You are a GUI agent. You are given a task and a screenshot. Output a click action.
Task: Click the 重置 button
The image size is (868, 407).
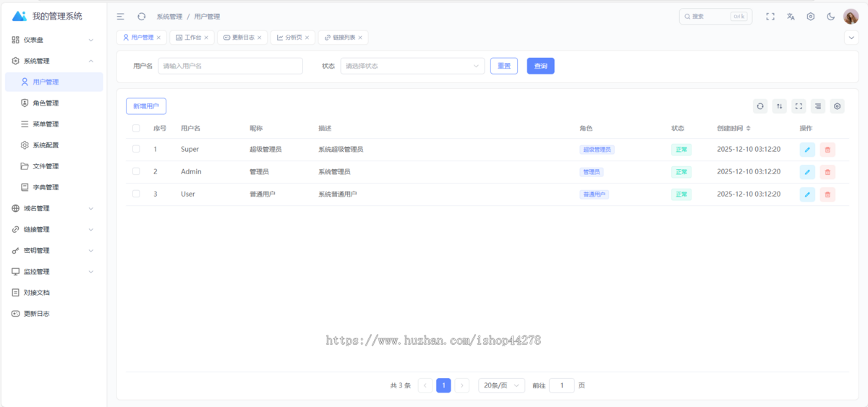coord(504,66)
